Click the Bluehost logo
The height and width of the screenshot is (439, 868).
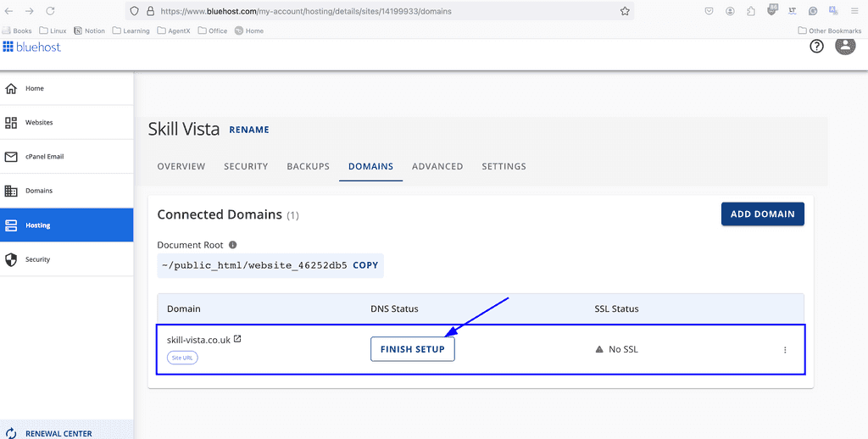tap(31, 47)
